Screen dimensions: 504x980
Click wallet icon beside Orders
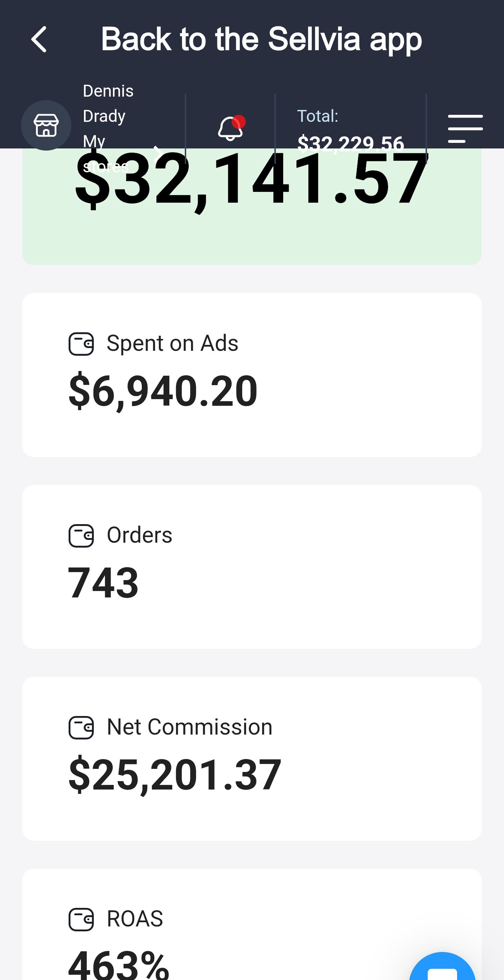[81, 535]
